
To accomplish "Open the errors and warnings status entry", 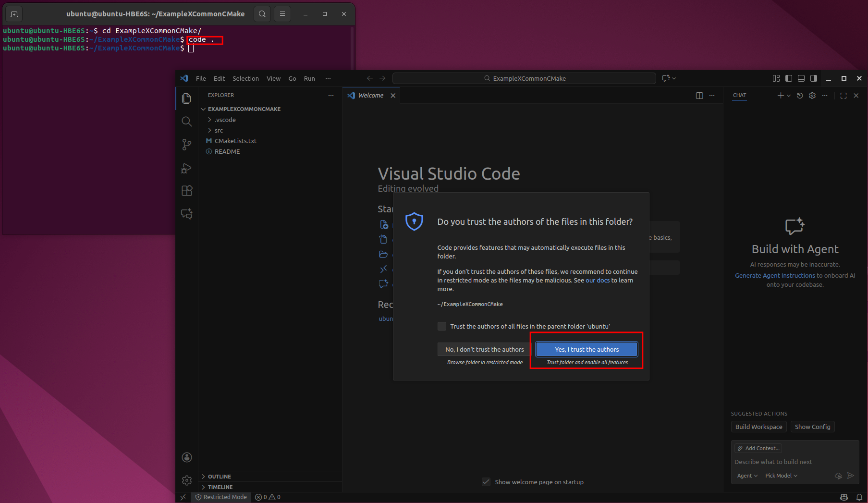I will tap(268, 497).
